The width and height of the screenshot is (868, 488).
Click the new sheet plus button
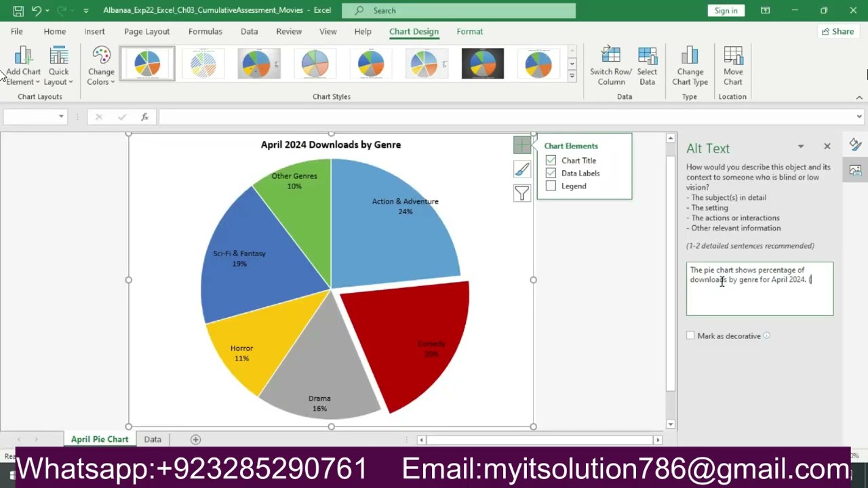coord(195,439)
